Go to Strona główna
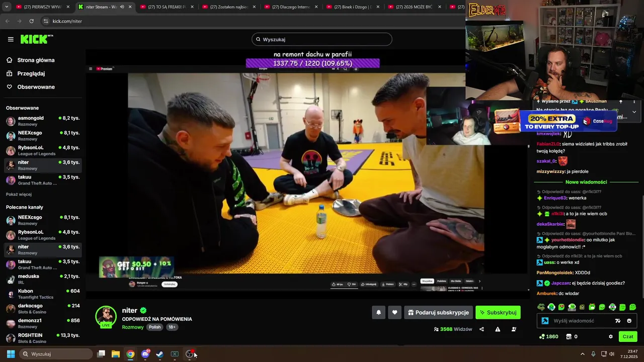The width and height of the screenshot is (644, 362). [x=36, y=60]
